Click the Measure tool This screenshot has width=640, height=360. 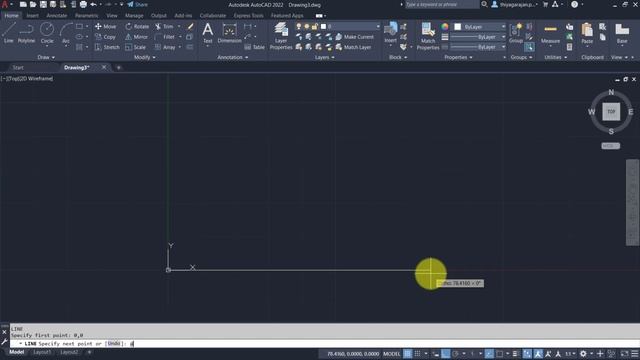pos(550,34)
